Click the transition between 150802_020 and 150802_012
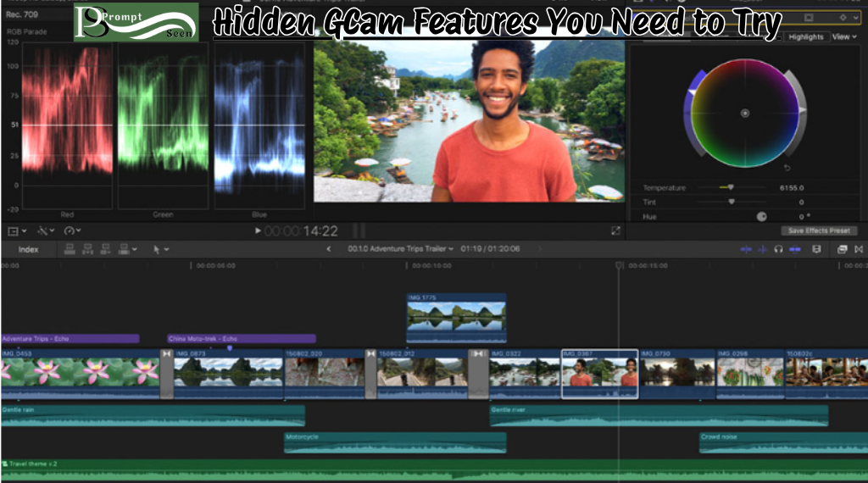Image resolution: width=868 pixels, height=483 pixels. [371, 374]
